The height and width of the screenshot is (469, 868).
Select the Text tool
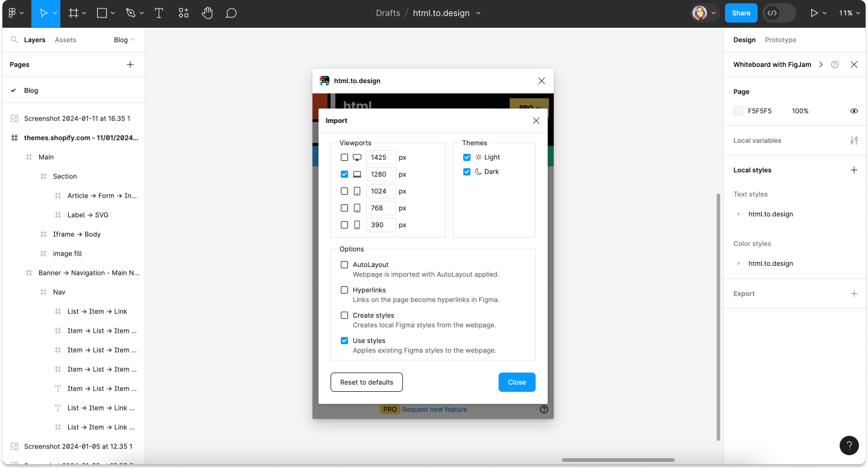[159, 13]
